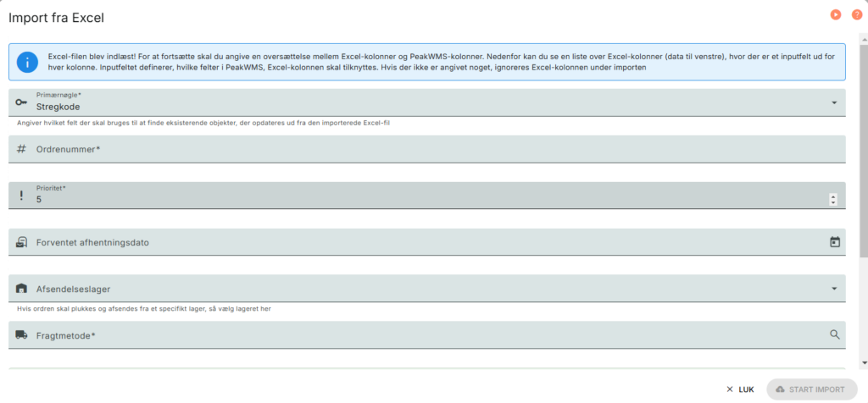Click helper text 'Hvis ordren skal plukkes og afsendes'
This screenshot has height=403, width=868.
144,308
